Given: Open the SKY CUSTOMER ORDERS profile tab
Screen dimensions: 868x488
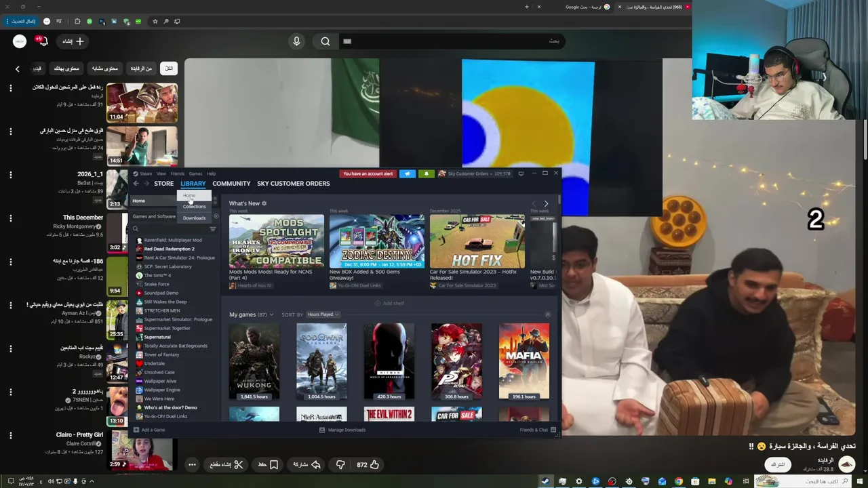Looking at the screenshot, I should pos(293,184).
